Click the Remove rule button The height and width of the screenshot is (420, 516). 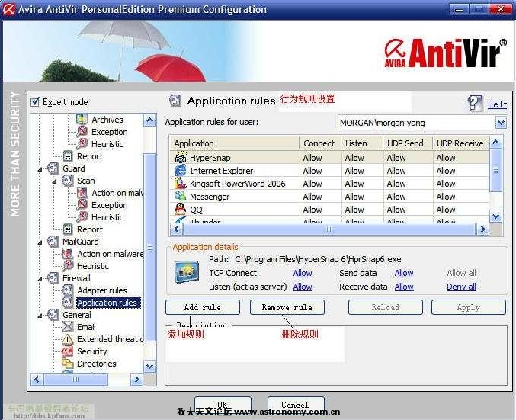coord(287,307)
